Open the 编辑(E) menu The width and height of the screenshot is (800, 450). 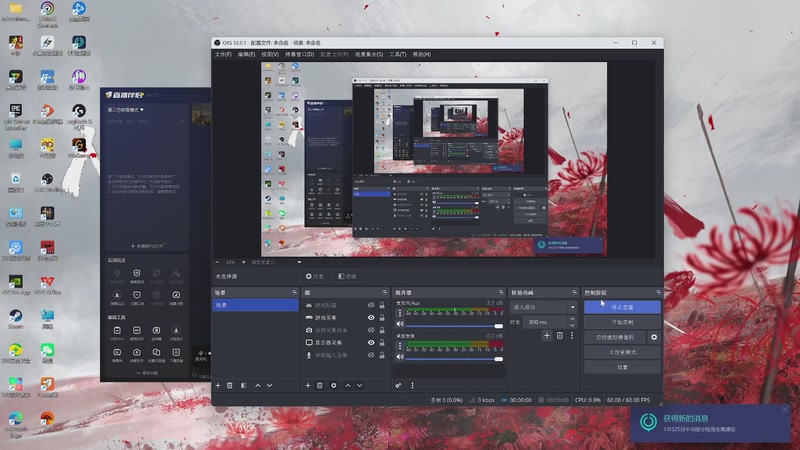pyautogui.click(x=246, y=54)
